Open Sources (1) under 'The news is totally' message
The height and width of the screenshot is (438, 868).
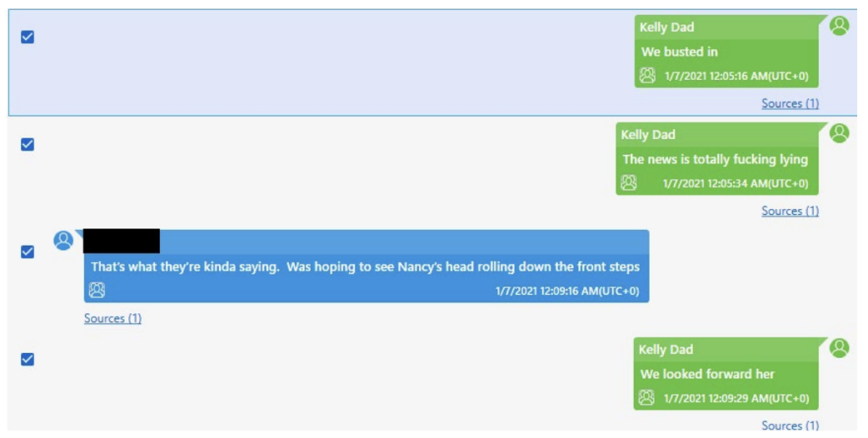790,211
